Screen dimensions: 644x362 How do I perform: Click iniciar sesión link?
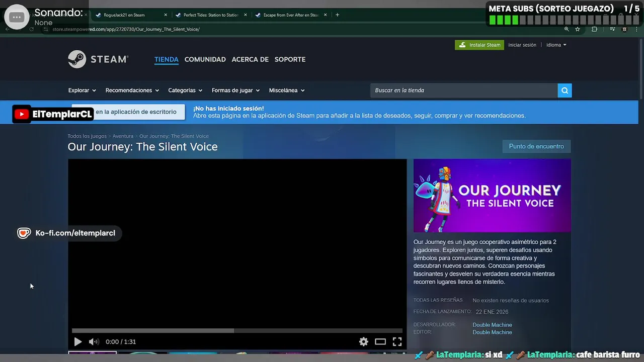[522, 45]
